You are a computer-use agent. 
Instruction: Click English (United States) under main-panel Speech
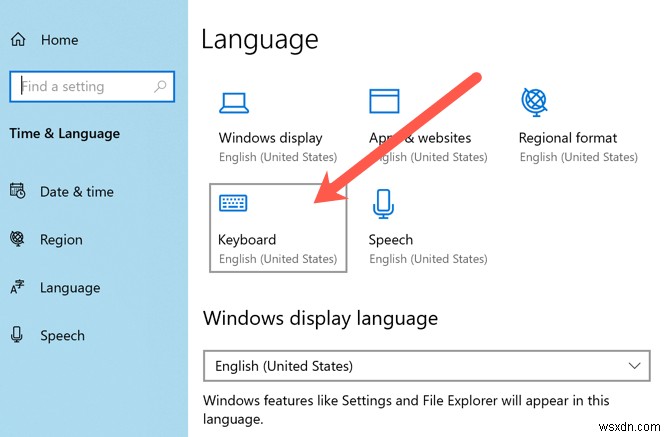point(428,259)
